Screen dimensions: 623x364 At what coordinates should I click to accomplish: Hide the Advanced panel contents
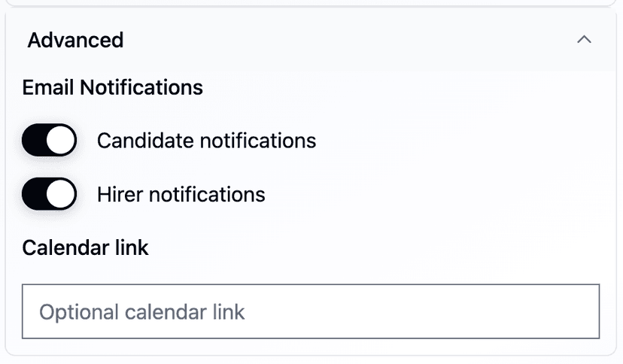tap(584, 40)
